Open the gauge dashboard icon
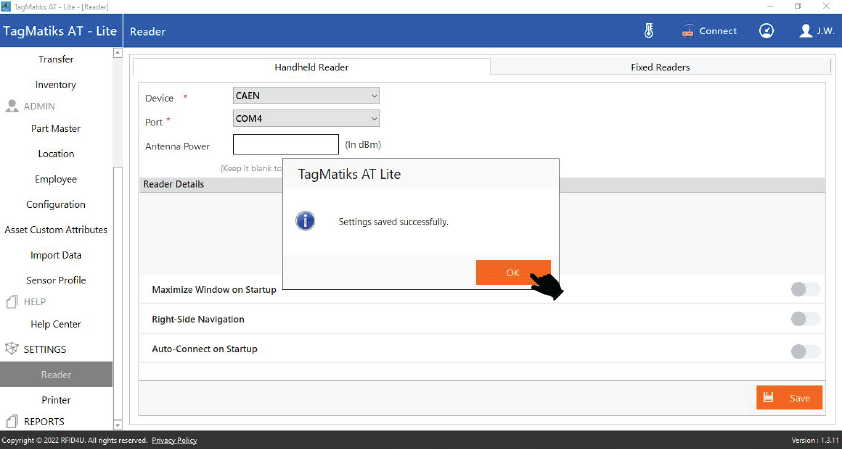This screenshot has width=842, height=449. pos(767,31)
